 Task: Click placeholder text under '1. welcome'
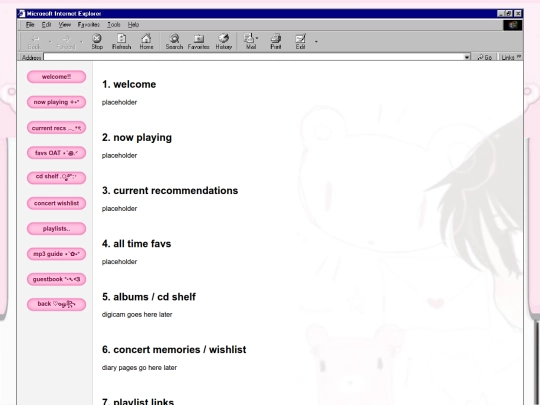(x=119, y=102)
